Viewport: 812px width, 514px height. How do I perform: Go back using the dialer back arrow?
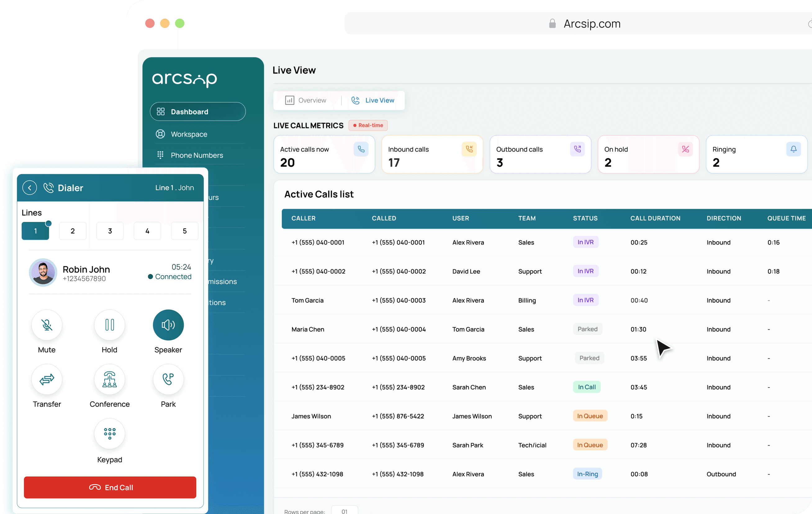pos(30,187)
